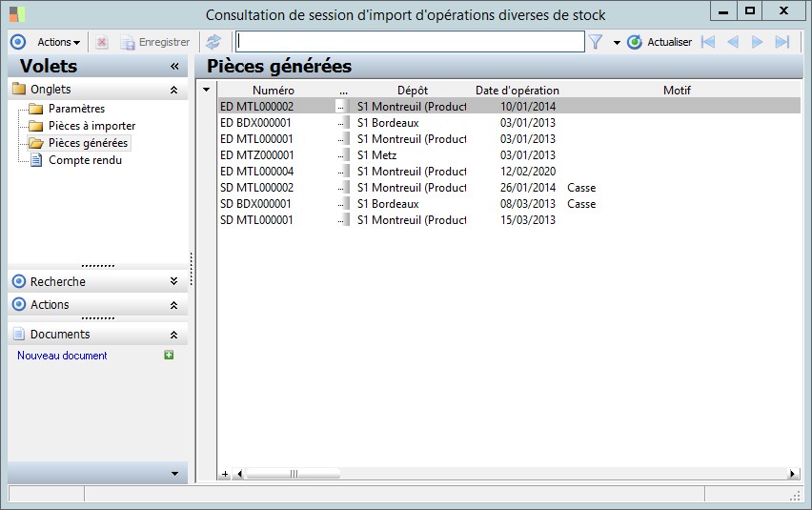Click the Pièces à importer folder icon

[35, 126]
